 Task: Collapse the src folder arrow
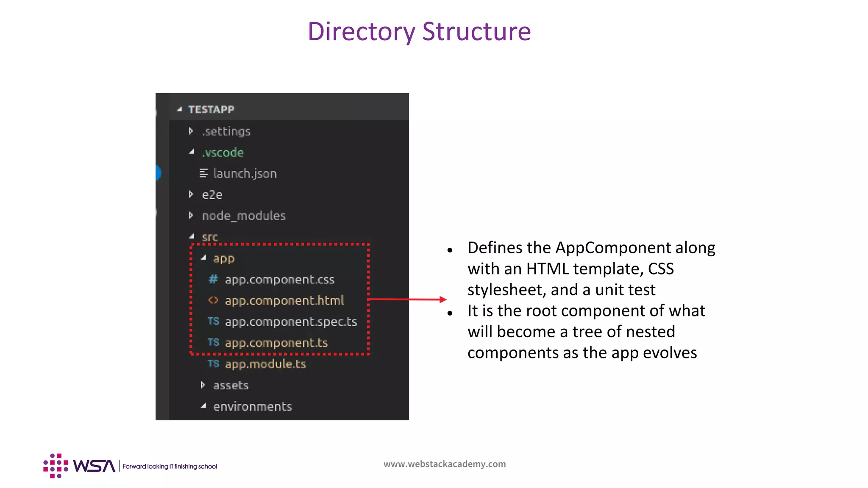(192, 236)
